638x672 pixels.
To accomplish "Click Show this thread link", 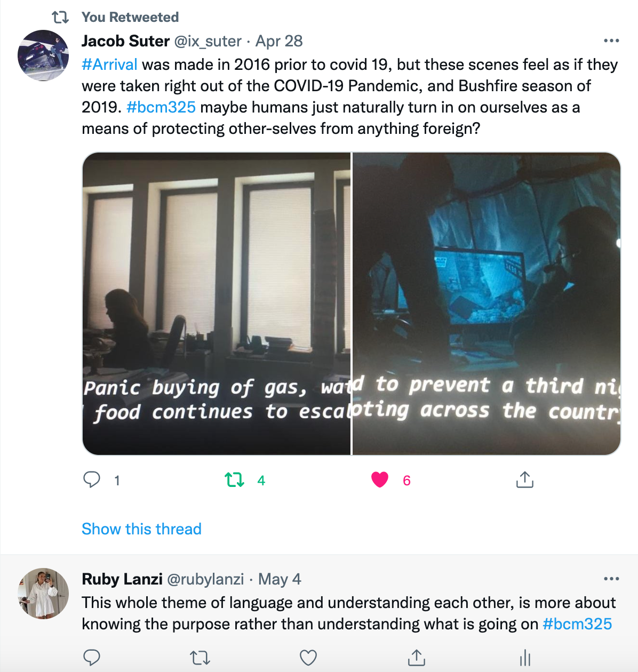I will [x=141, y=529].
